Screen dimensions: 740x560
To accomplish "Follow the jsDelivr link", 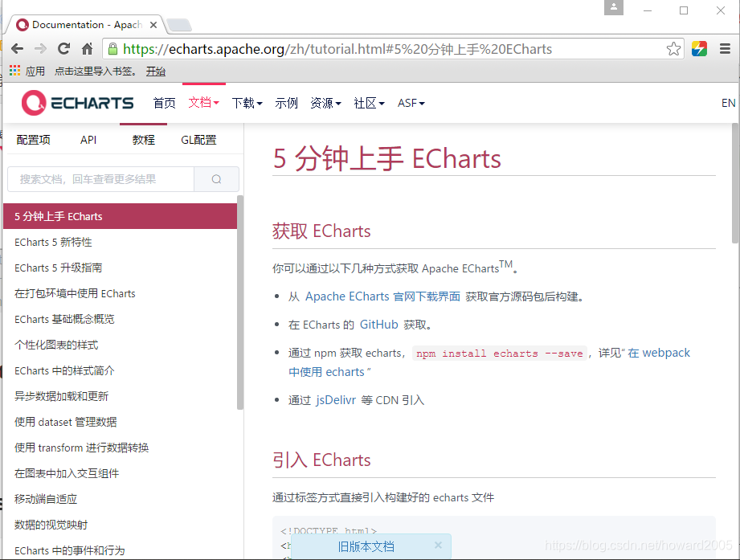I will (336, 400).
